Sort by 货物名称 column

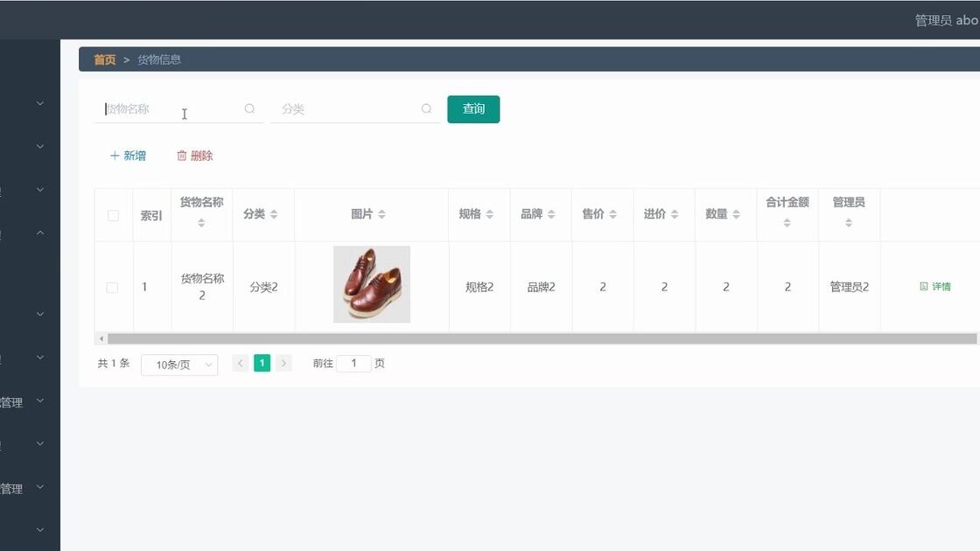pos(201,222)
